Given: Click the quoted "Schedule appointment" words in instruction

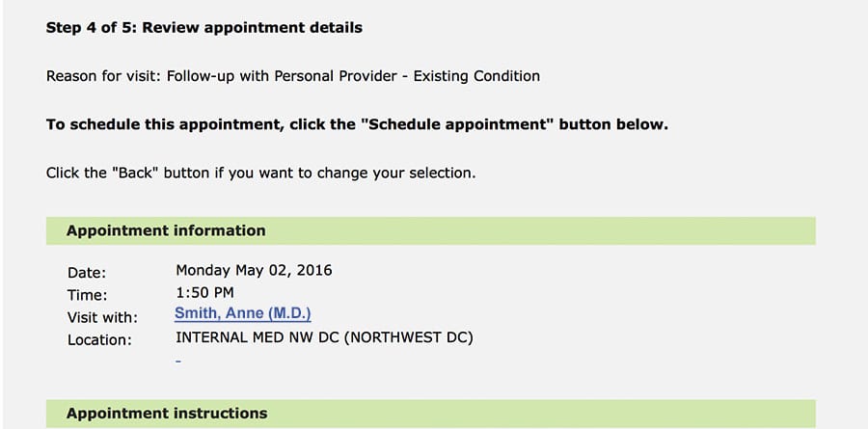Looking at the screenshot, I should coord(457,124).
